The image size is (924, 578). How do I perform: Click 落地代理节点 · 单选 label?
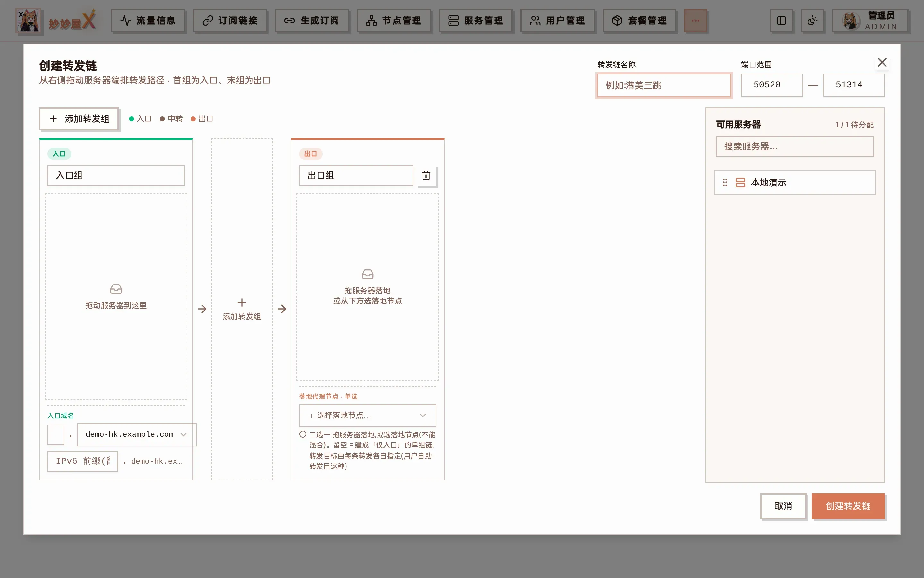pyautogui.click(x=328, y=397)
